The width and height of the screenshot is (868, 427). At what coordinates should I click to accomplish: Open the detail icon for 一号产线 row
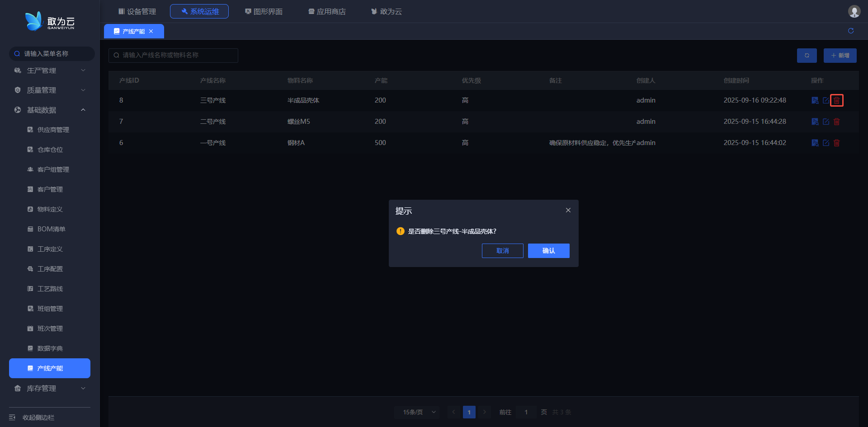pyautogui.click(x=815, y=143)
